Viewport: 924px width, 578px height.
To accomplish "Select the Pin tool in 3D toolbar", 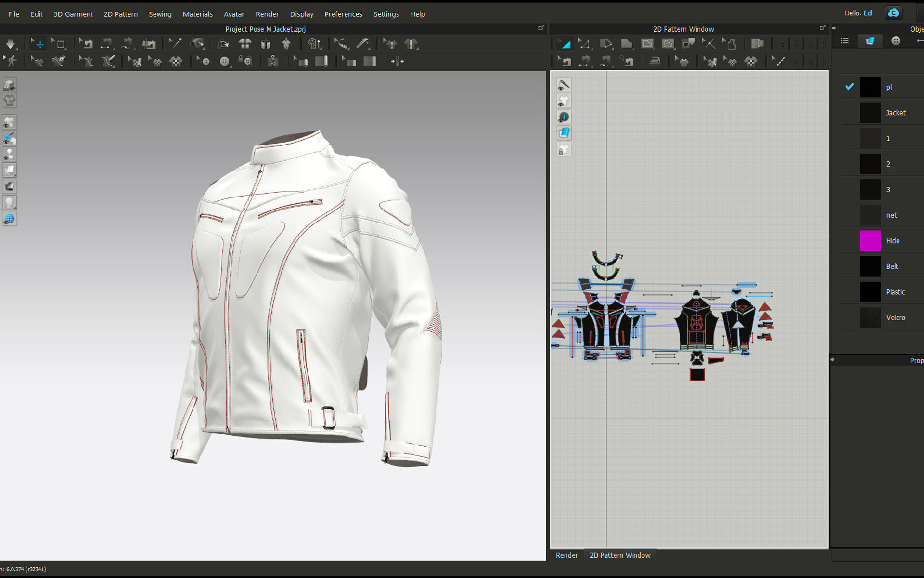I will coord(177,43).
